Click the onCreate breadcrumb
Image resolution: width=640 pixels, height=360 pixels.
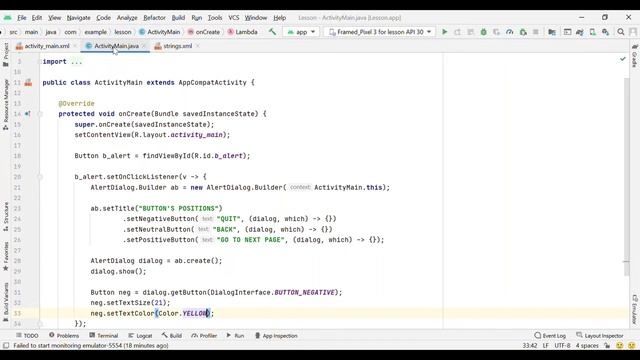(204, 32)
